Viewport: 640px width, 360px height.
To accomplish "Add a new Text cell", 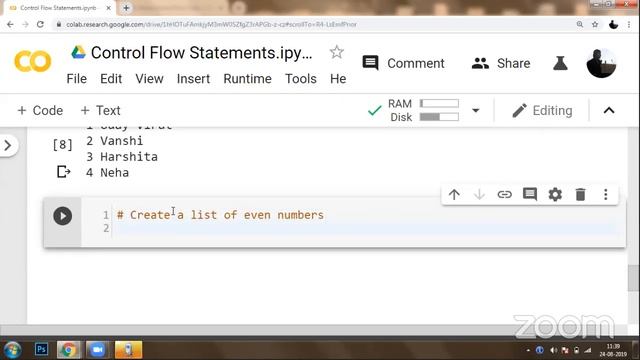I will pyautogui.click(x=100, y=111).
